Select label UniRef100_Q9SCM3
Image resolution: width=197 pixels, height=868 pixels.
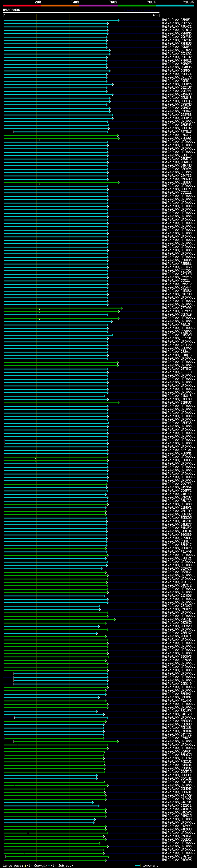[177, 104]
